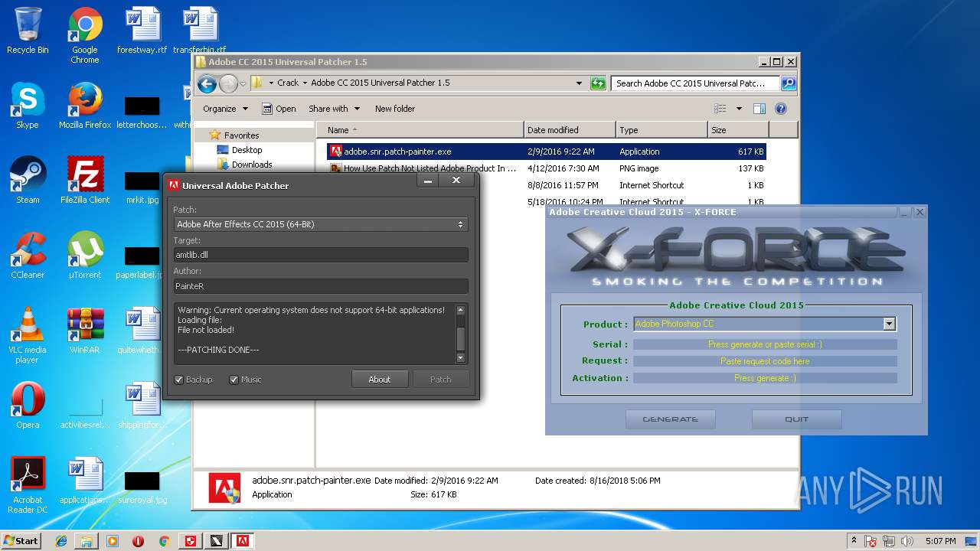Show hidden tray icons arrow

tap(854, 540)
